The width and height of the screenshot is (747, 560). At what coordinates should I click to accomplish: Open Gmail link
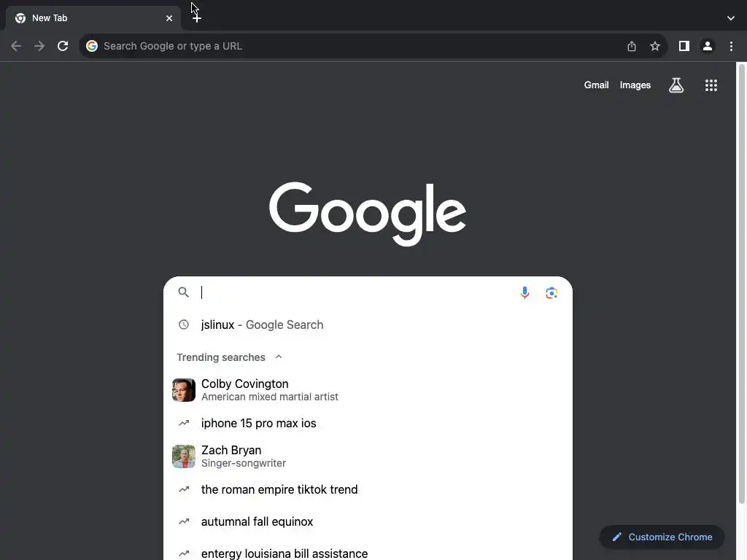(597, 85)
